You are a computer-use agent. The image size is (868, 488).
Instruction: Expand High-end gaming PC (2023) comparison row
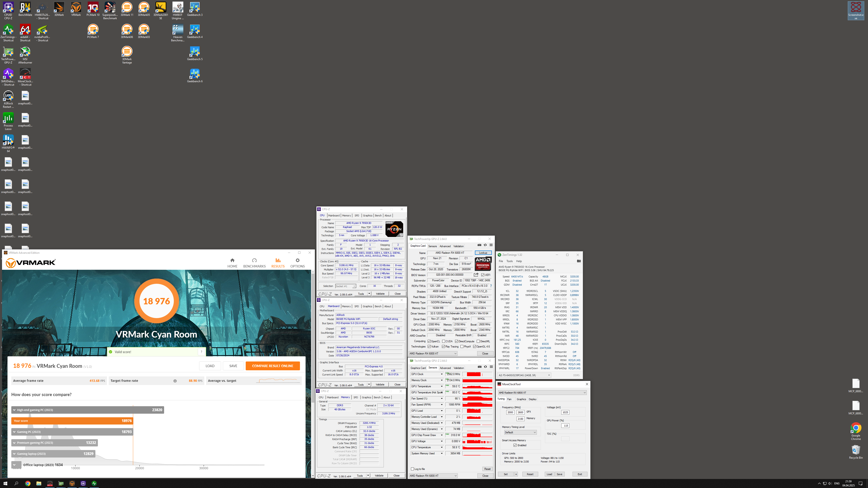tap(88, 410)
